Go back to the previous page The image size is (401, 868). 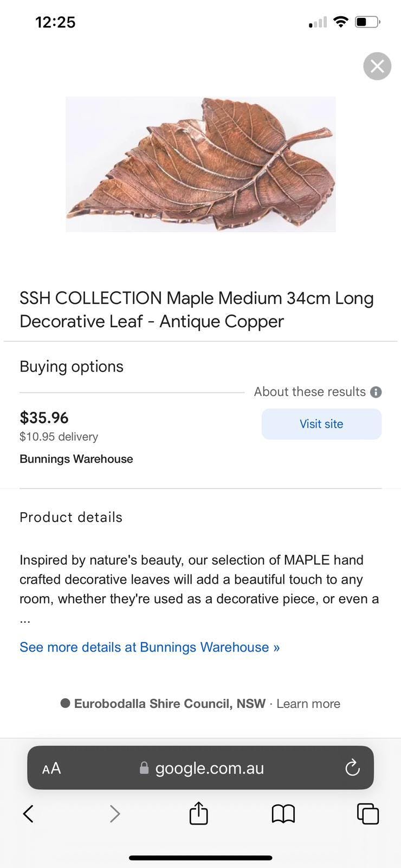29,813
